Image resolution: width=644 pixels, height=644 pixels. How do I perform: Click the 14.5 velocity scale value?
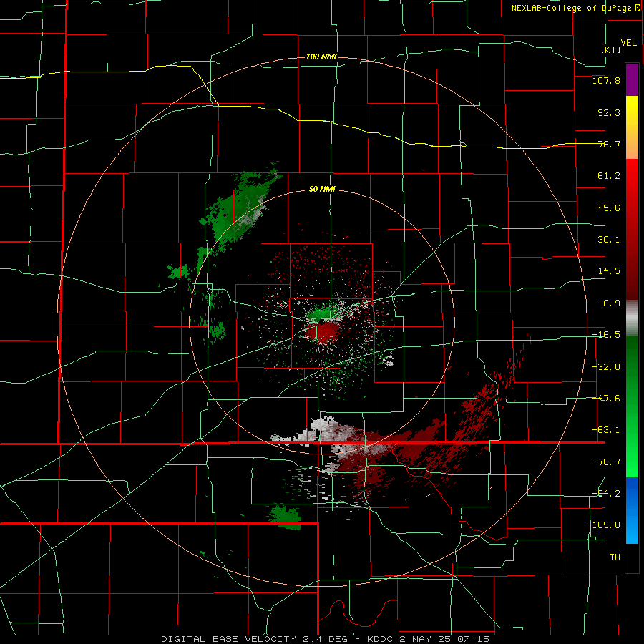tap(609, 271)
